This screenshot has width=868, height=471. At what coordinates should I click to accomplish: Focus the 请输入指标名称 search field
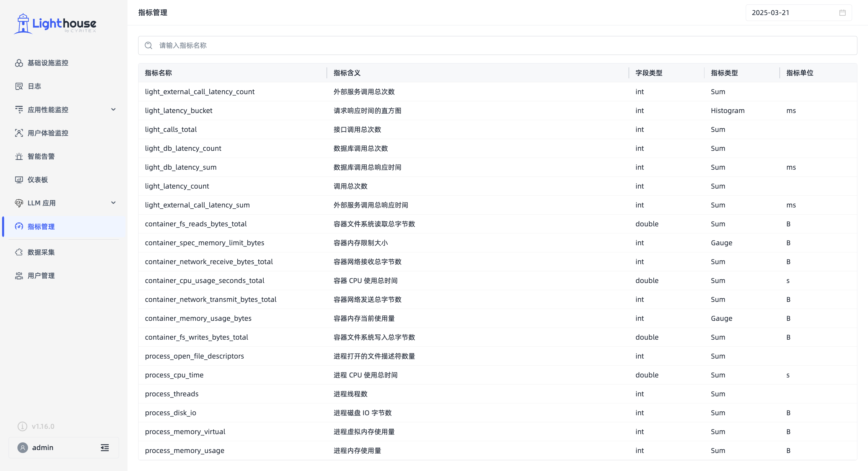[x=497, y=45]
